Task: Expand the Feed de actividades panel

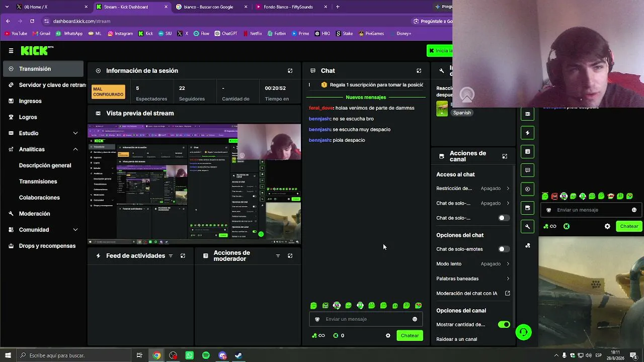Action: [x=183, y=256]
